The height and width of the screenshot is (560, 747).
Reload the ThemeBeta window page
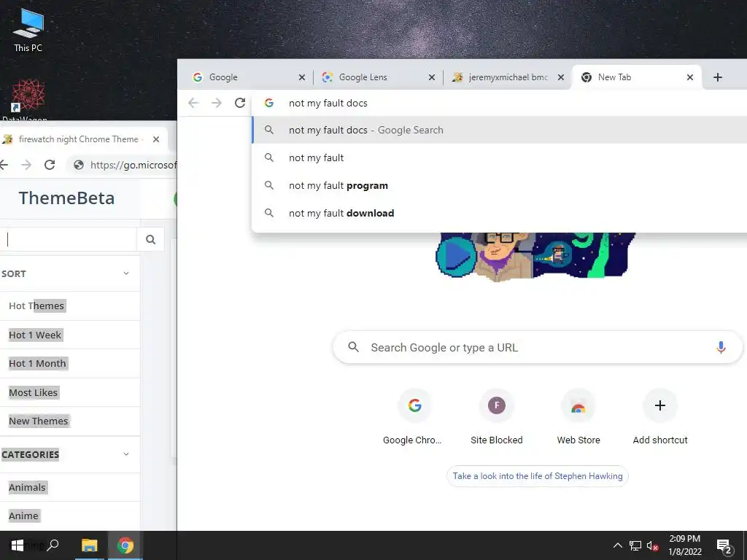click(50, 165)
